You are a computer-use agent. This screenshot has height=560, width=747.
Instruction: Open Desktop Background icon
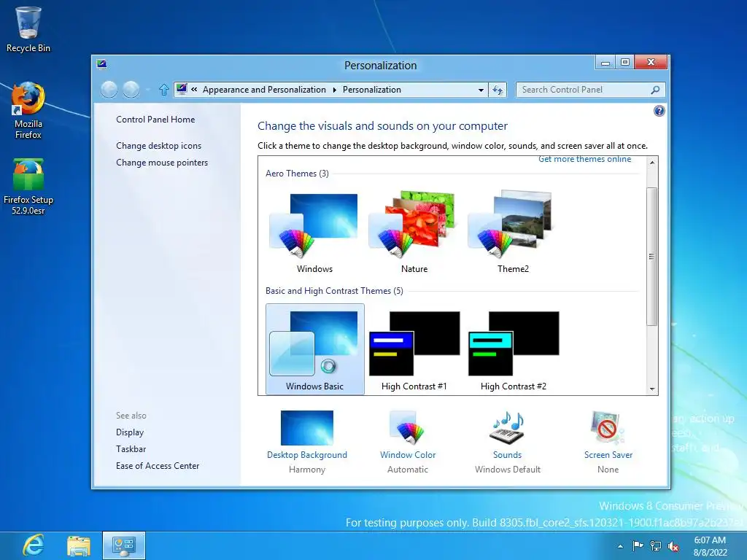click(x=307, y=427)
